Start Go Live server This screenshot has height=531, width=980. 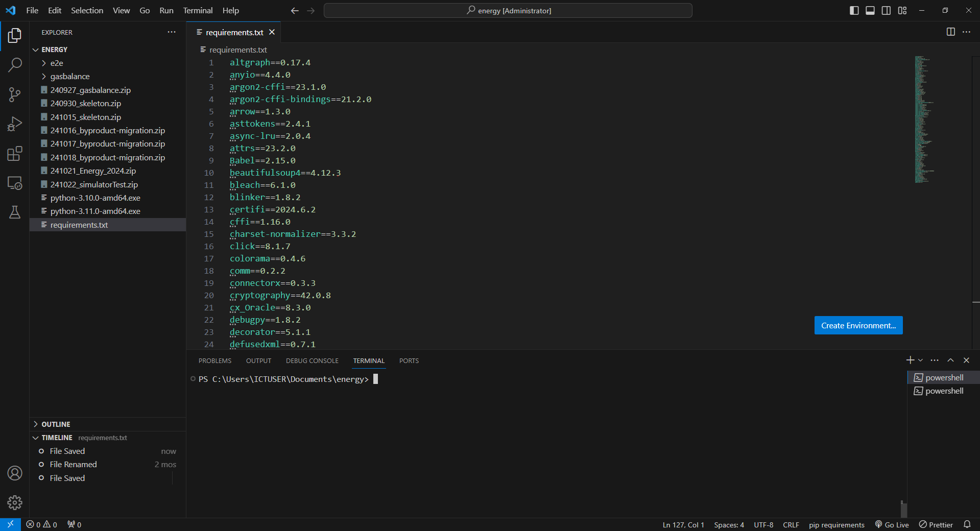pos(892,524)
